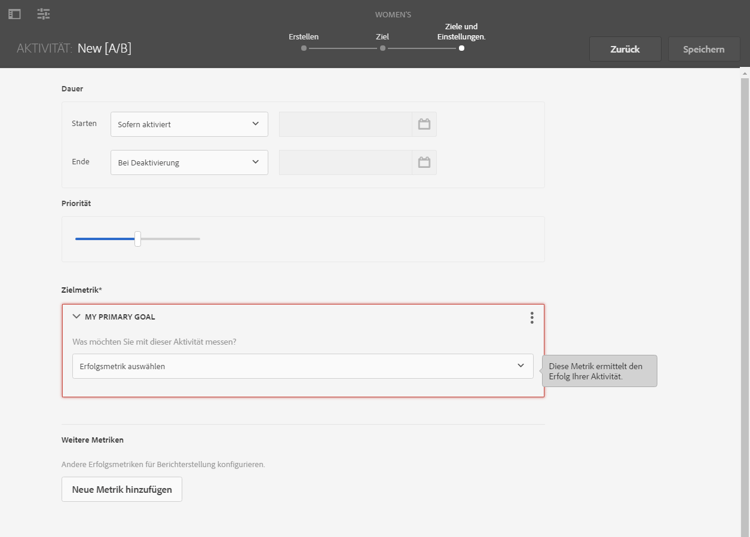The width and height of the screenshot is (750, 537).
Task: Click the end date input field
Action: point(345,163)
